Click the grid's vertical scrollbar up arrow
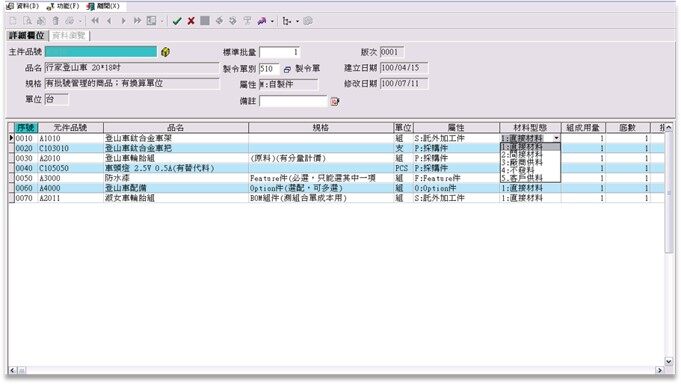681x384 pixels. [668, 127]
